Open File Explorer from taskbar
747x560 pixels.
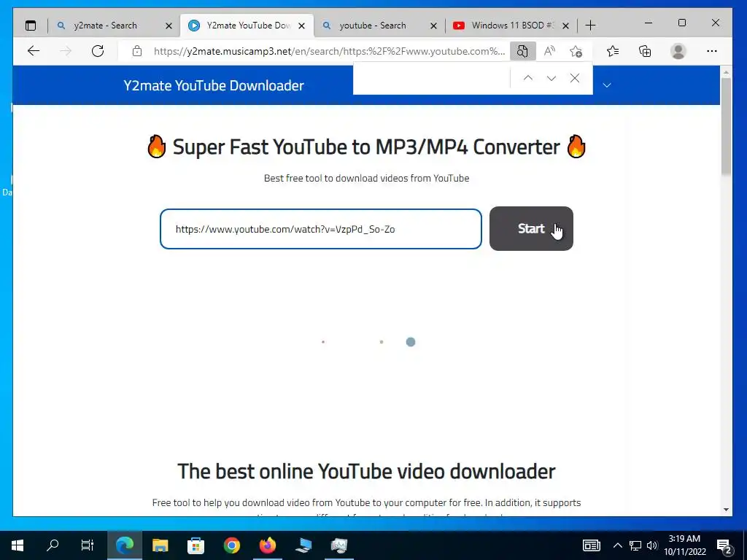click(x=160, y=545)
